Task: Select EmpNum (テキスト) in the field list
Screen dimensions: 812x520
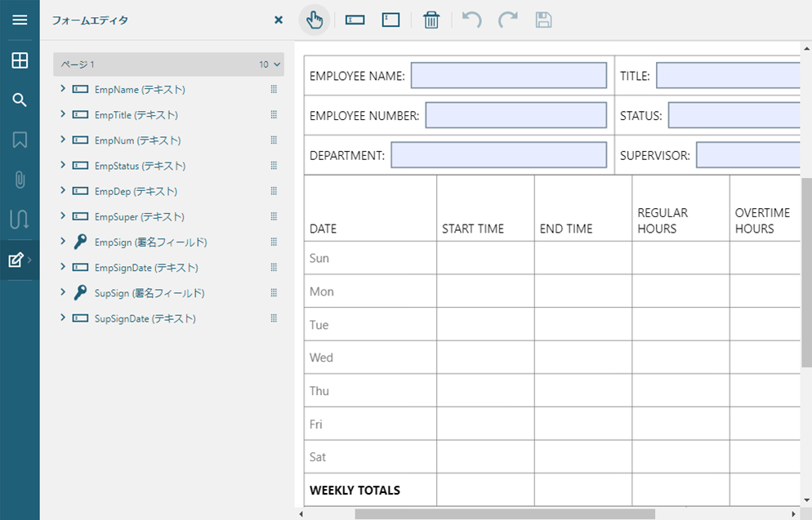Action: (x=138, y=140)
